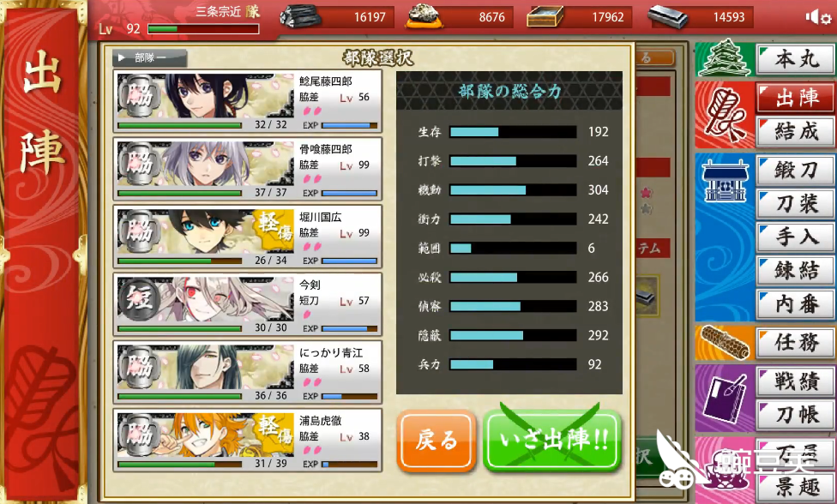This screenshot has height=504, width=837.
Task: Select the 今剣 short sword card
Action: 248,304
